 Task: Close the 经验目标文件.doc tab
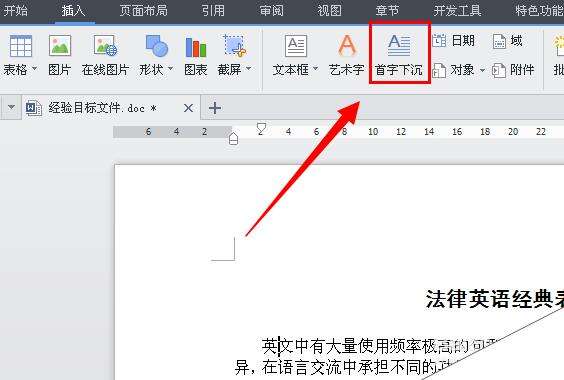pyautogui.click(x=188, y=108)
